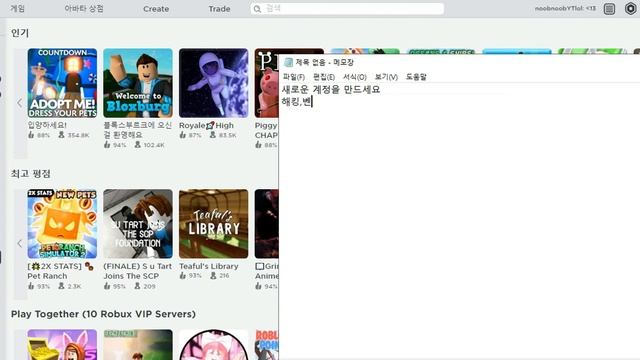This screenshot has width=640, height=360.
Task: Click the Teaful's Library title link
Action: [209, 266]
